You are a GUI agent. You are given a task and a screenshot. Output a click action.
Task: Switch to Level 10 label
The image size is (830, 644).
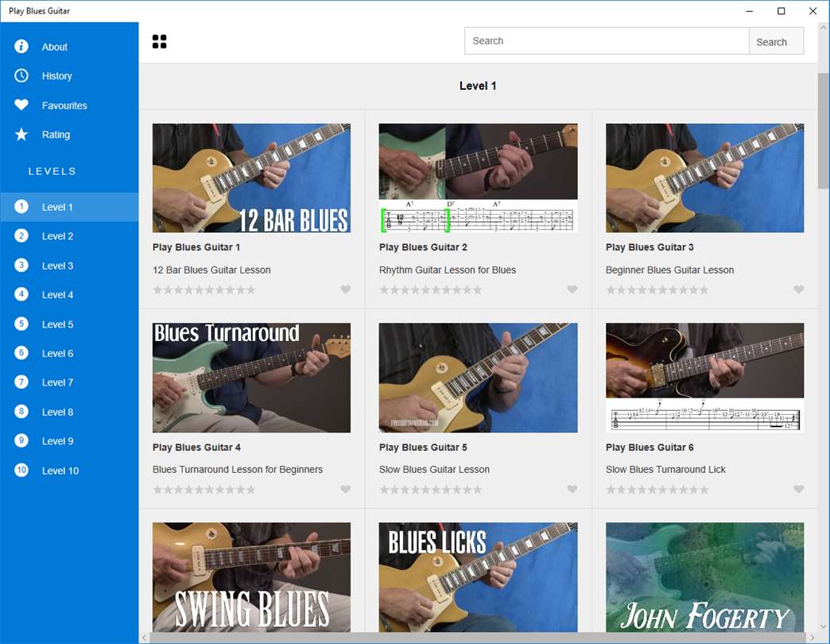pyautogui.click(x=60, y=471)
